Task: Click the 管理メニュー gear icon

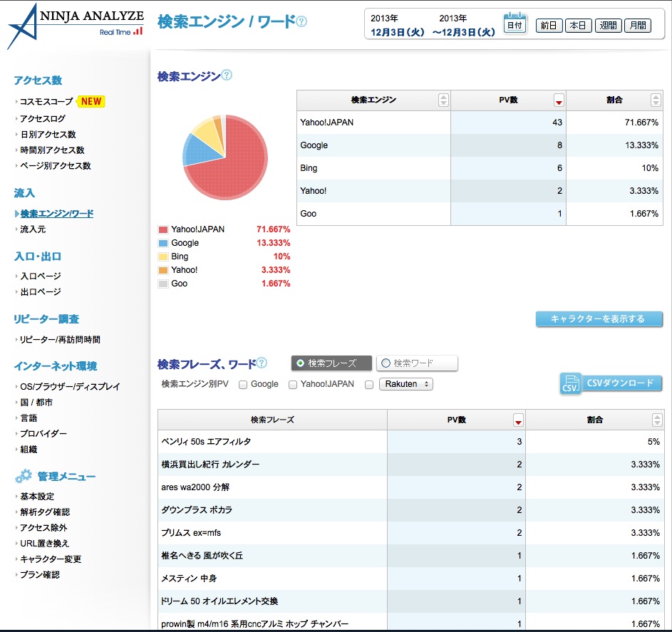Action: 24,476
